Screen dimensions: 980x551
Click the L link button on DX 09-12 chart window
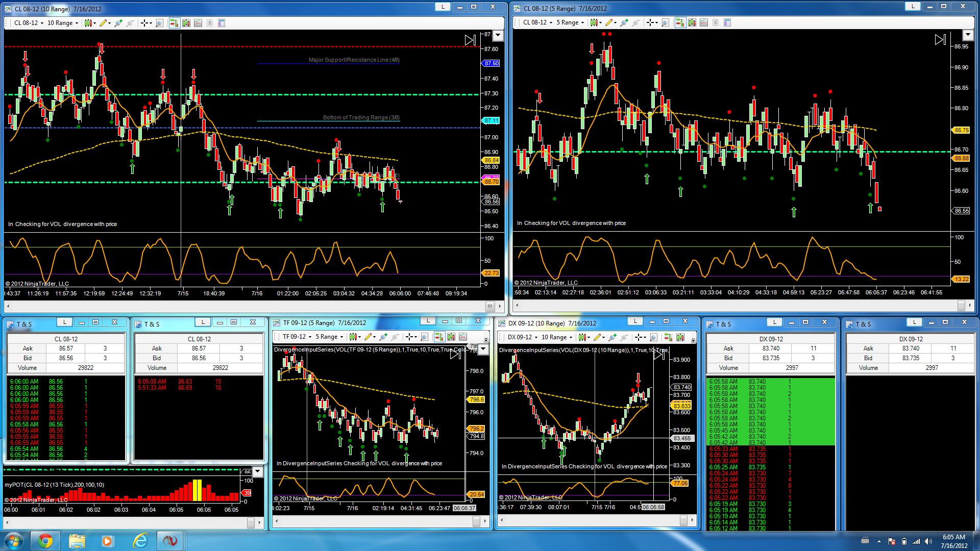coord(635,321)
